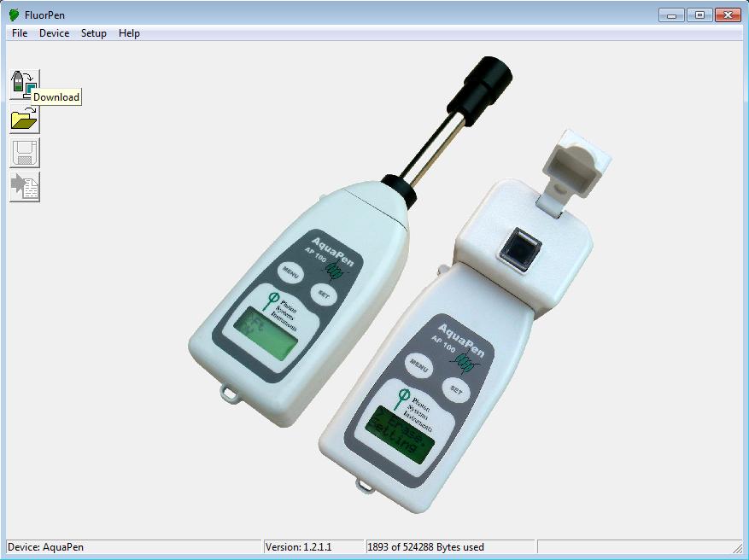Click the Device: AquaPen status text

[x=45, y=547]
